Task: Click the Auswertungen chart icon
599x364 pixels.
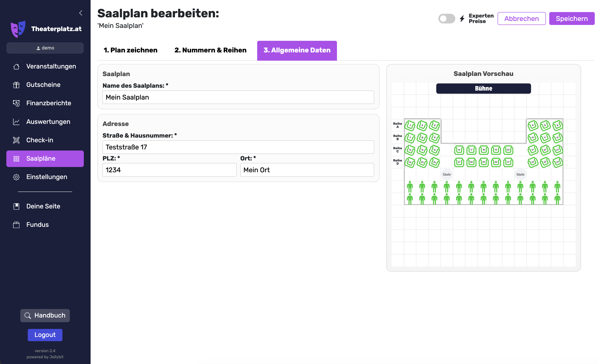Action: point(16,122)
